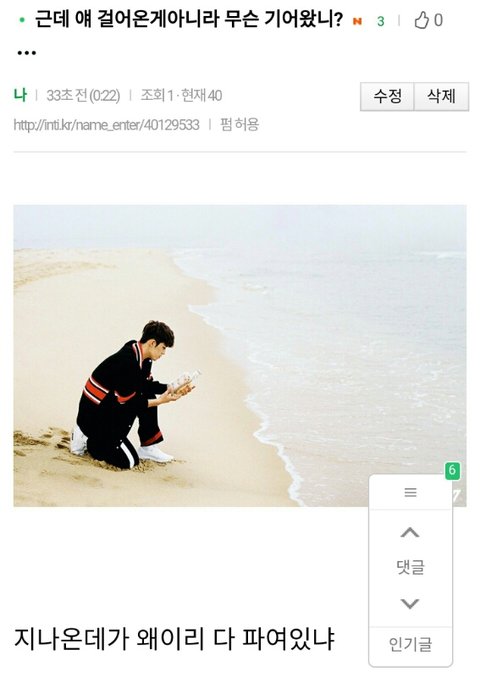480x677 pixels.
Task: Click the 수정 edit button
Action: [387, 96]
